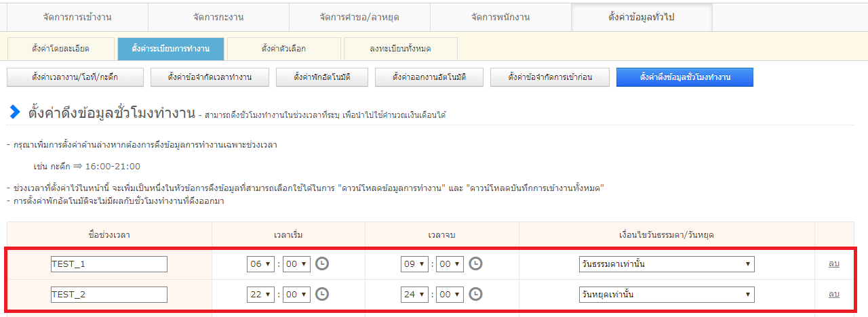The height and width of the screenshot is (317, 868).
Task: Click the ลบ link in TEST_1 row
Action: (833, 263)
